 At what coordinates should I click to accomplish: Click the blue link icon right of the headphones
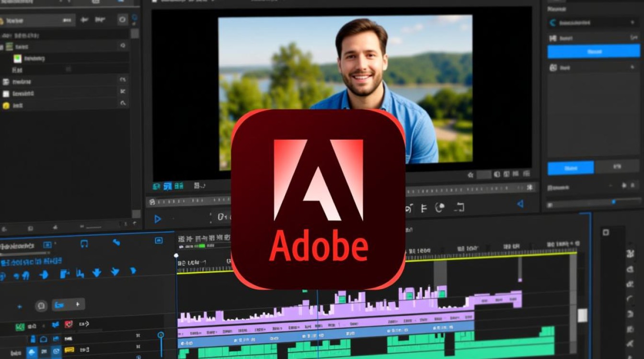[x=116, y=242]
